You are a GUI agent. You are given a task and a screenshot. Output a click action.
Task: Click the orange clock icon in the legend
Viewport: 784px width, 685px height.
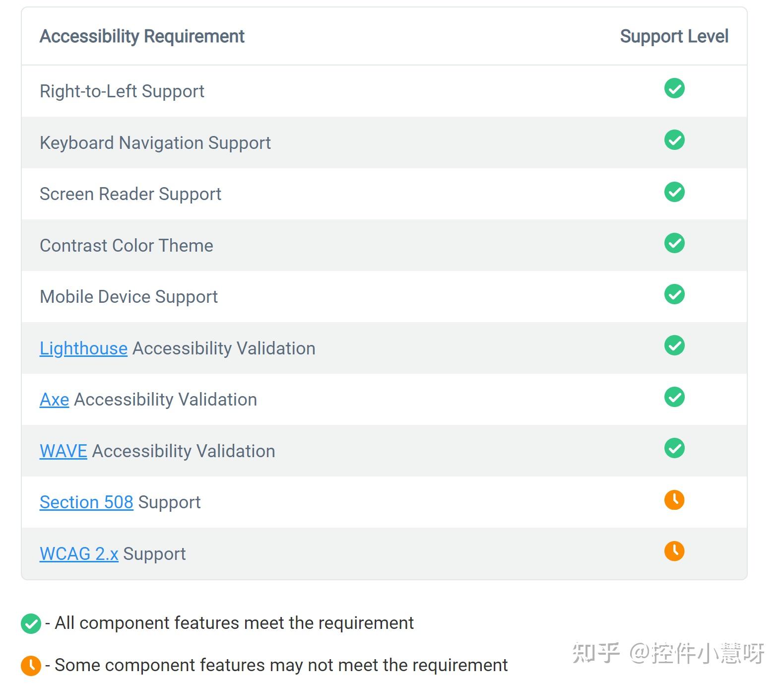31,666
